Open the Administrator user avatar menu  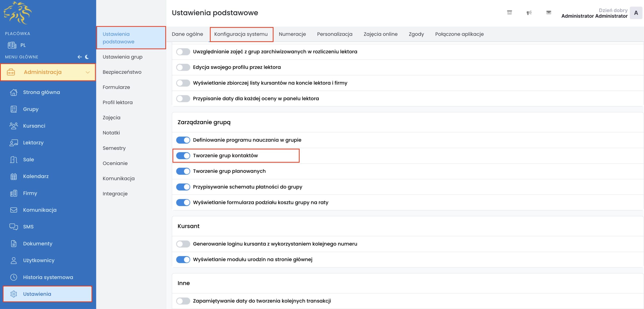tap(636, 13)
